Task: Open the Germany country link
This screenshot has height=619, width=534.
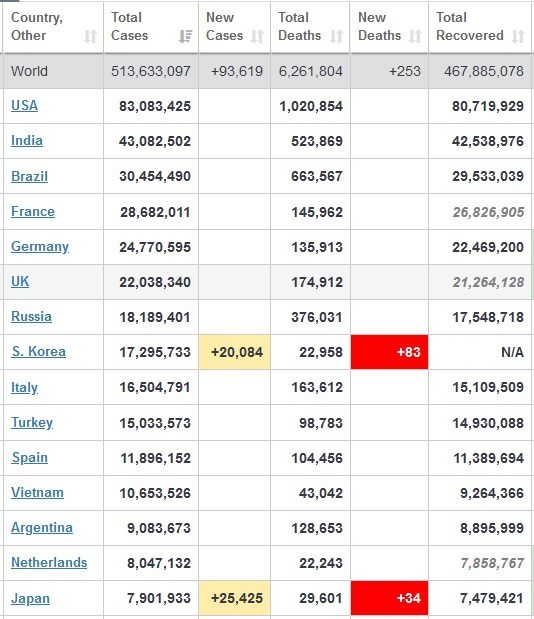Action: click(x=40, y=246)
